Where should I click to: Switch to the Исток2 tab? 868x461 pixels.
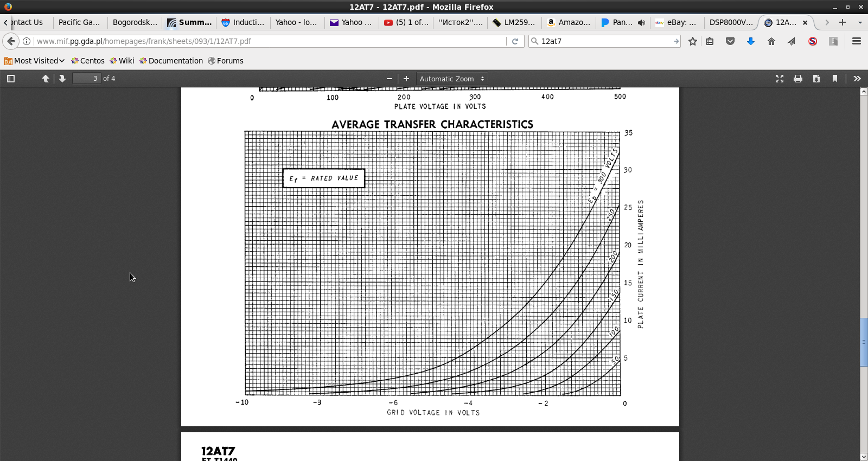[460, 22]
